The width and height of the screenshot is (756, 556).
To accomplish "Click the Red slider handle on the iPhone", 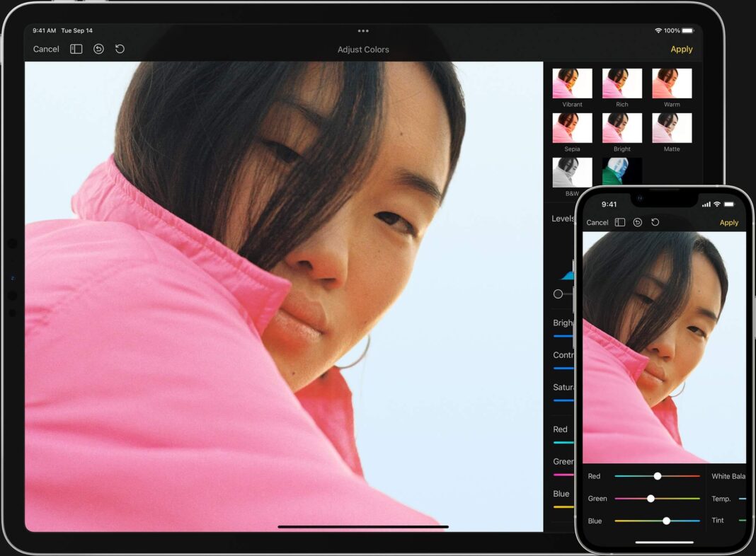I will (657, 476).
